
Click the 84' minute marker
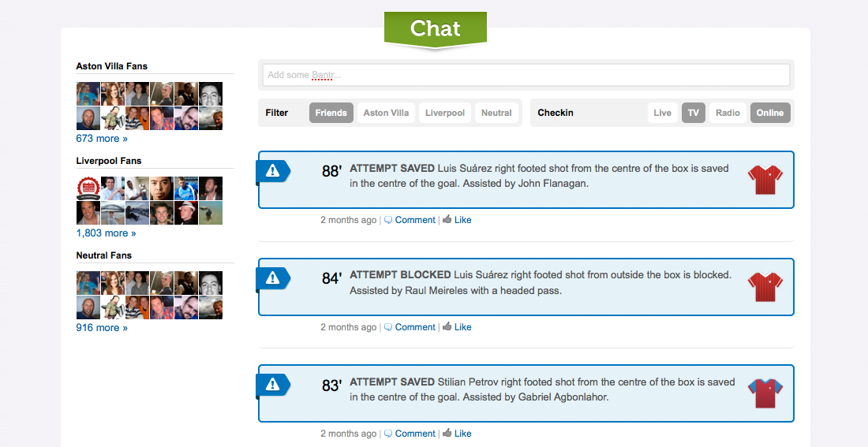pyautogui.click(x=331, y=278)
